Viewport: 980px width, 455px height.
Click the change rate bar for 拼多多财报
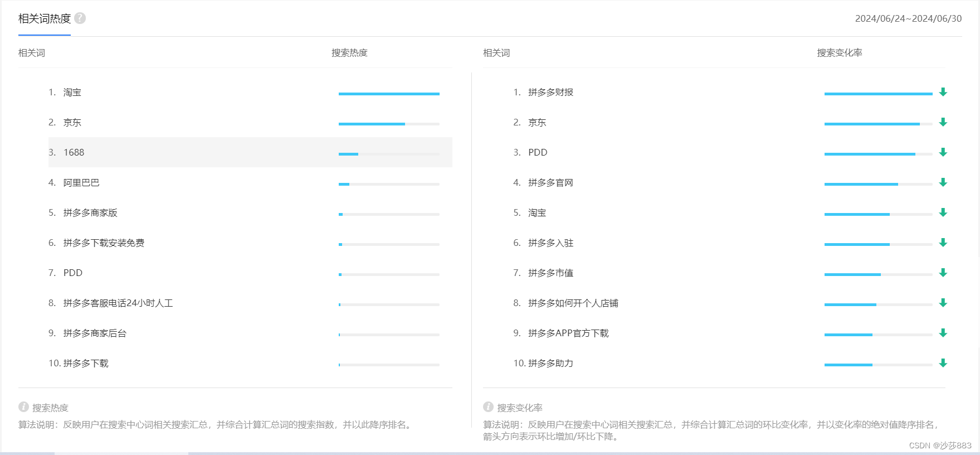(x=879, y=94)
